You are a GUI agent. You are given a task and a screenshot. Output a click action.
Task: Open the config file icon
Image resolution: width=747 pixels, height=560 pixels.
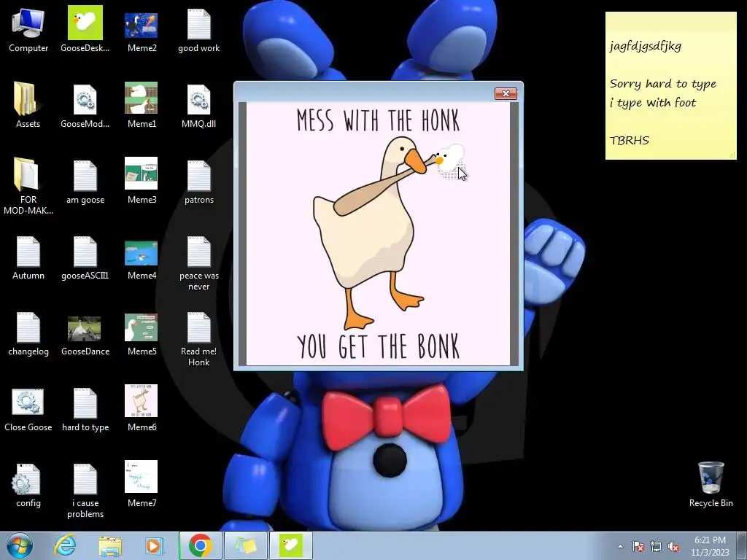[x=28, y=484]
